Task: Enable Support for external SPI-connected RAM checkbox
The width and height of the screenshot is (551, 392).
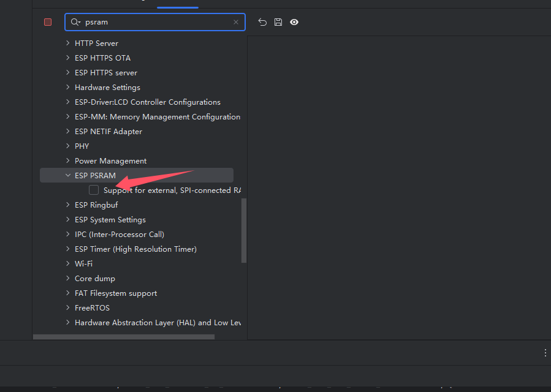Action: click(x=94, y=190)
